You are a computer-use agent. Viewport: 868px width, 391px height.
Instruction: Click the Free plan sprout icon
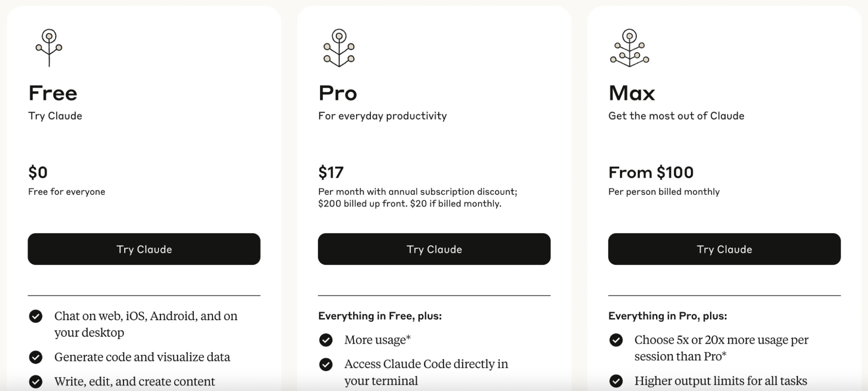point(49,48)
